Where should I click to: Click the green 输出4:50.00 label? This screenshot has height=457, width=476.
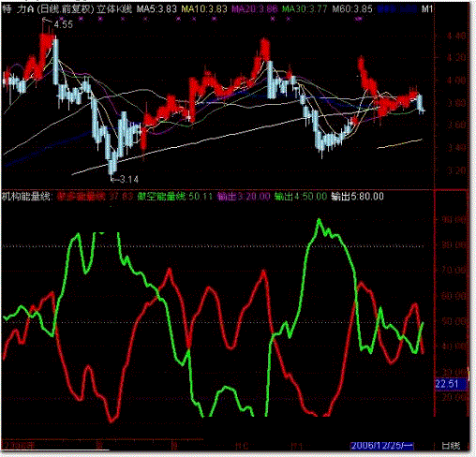click(x=301, y=197)
